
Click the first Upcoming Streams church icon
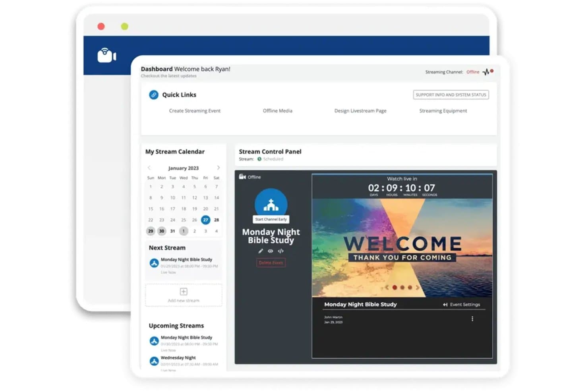pos(154,341)
